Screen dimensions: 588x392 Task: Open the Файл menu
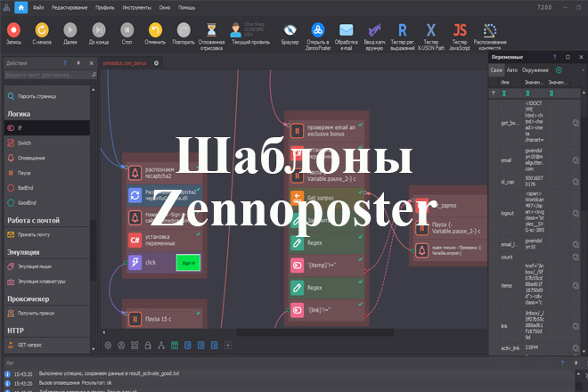point(38,7)
